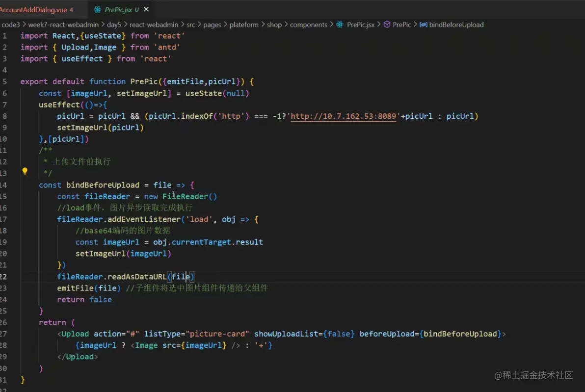This screenshot has width=585, height=392.
Task: Click the comment '上传文件前执行'
Action: pyautogui.click(x=81, y=161)
